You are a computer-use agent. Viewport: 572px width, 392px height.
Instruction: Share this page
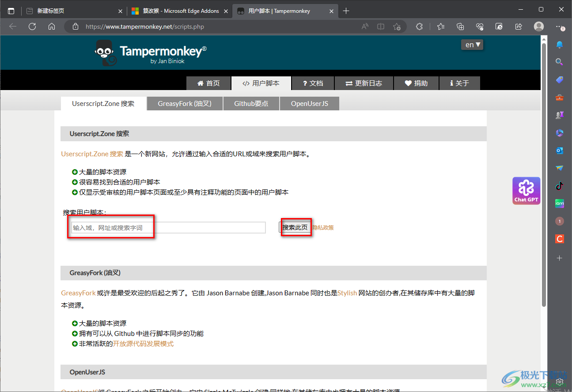[519, 26]
